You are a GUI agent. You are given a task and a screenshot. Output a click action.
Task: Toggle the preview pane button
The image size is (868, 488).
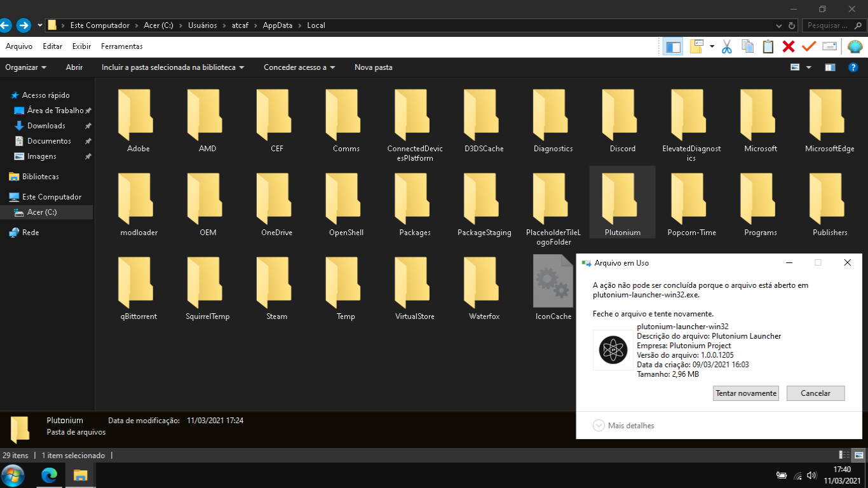pos(830,67)
